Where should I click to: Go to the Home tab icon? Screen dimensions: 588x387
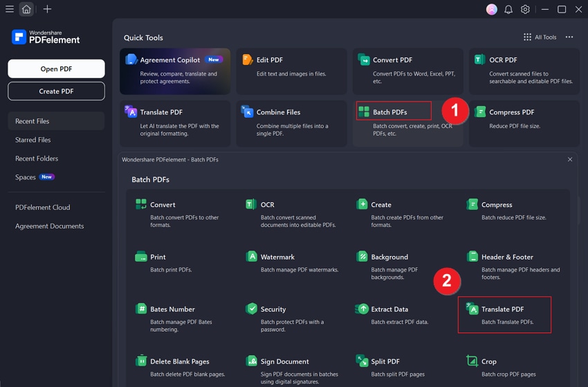(x=26, y=9)
